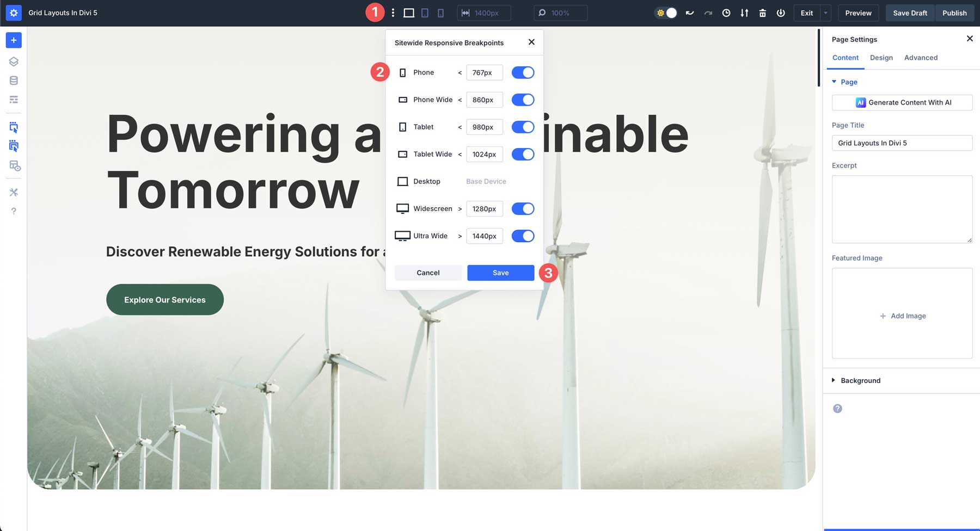980x531 pixels.
Task: Switch to the Design tab
Action: coord(881,57)
